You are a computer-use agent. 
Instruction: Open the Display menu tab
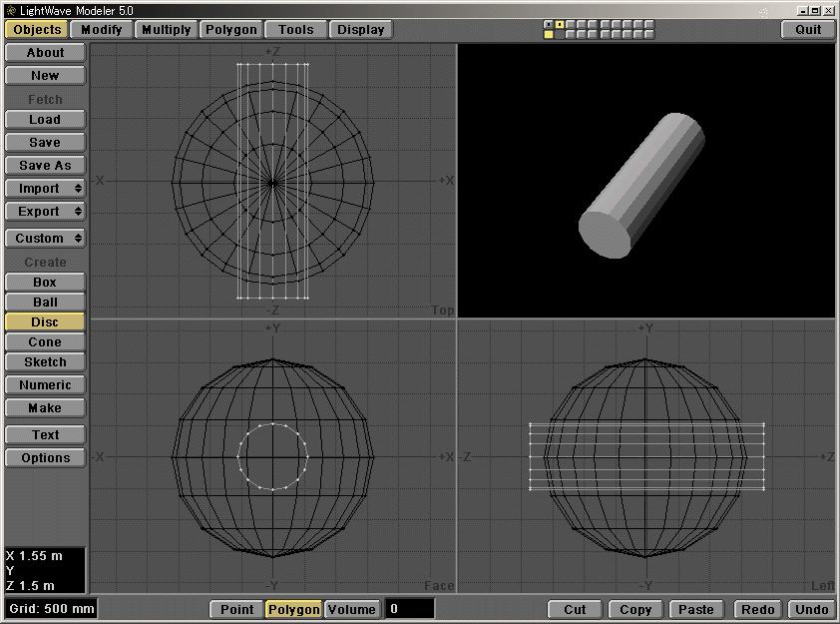coord(361,29)
